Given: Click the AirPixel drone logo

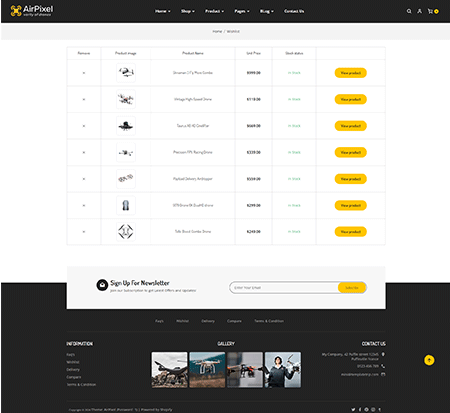Looking at the screenshot, I should click(x=32, y=11).
